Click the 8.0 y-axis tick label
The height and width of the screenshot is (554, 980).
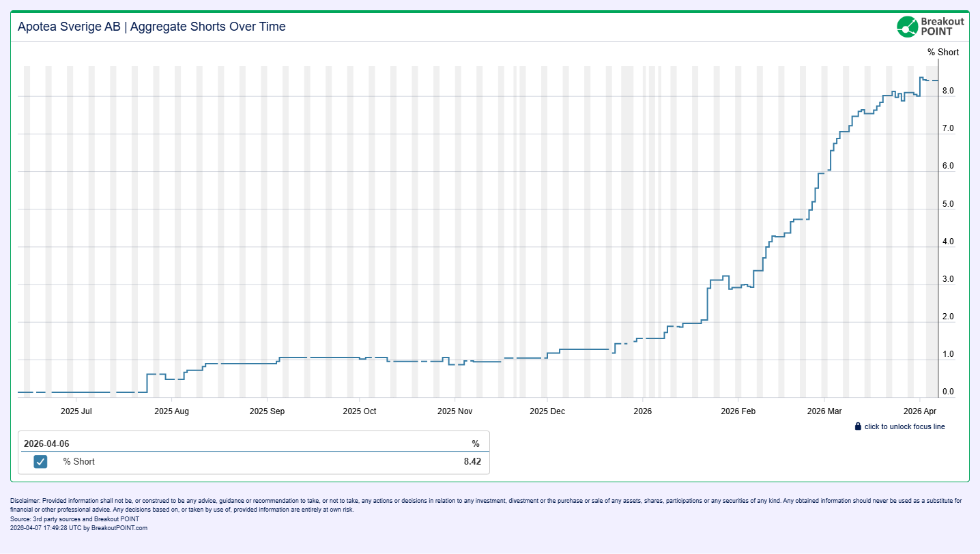pyautogui.click(x=947, y=91)
